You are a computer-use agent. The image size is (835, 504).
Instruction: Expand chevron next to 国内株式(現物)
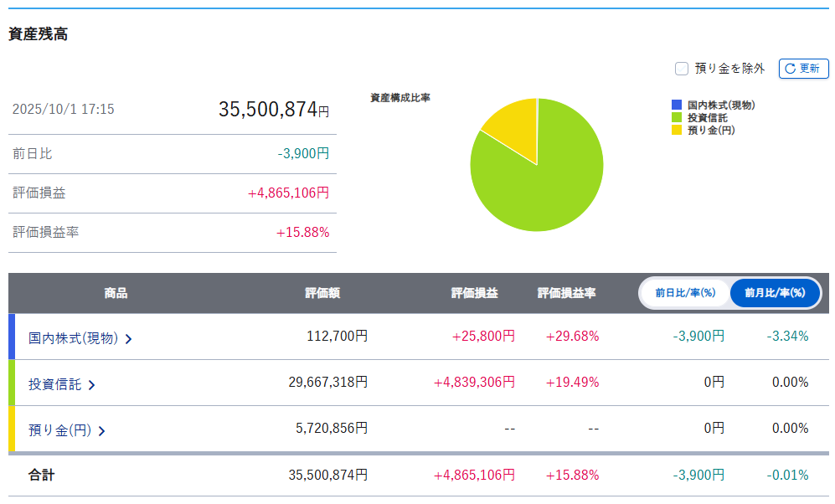pyautogui.click(x=129, y=339)
